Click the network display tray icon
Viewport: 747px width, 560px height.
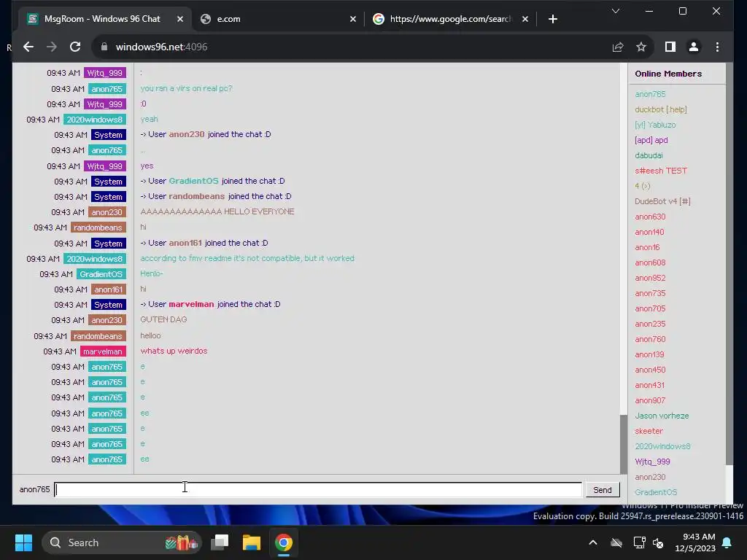click(x=639, y=542)
